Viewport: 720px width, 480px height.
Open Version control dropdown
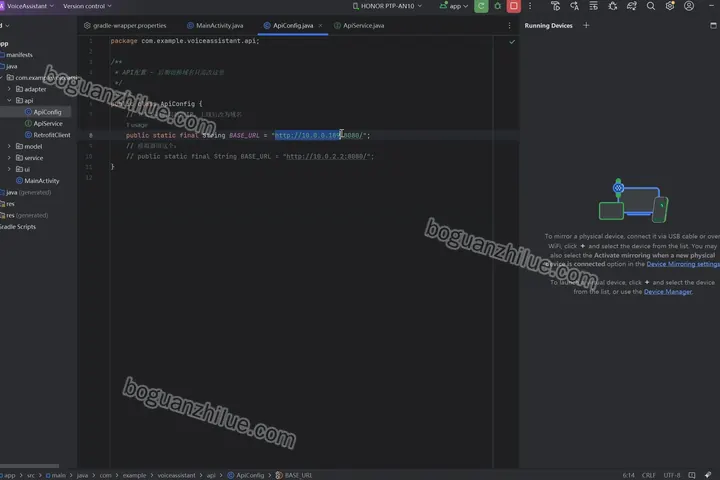[x=87, y=6]
